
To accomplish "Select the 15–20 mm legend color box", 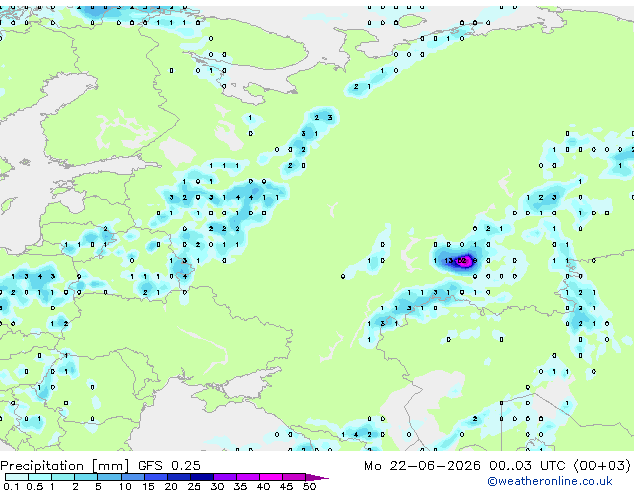I will pyautogui.click(x=156, y=477).
